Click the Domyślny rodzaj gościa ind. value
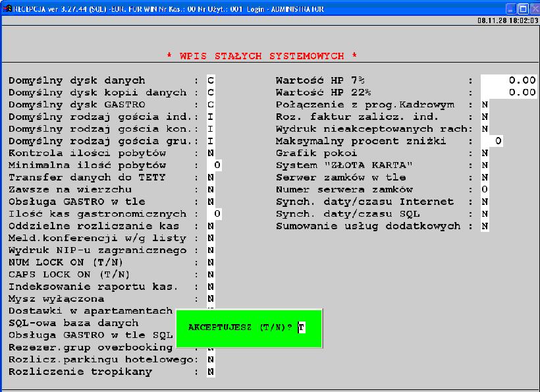Image resolution: width=540 pixels, height=392 pixels. click(x=211, y=117)
